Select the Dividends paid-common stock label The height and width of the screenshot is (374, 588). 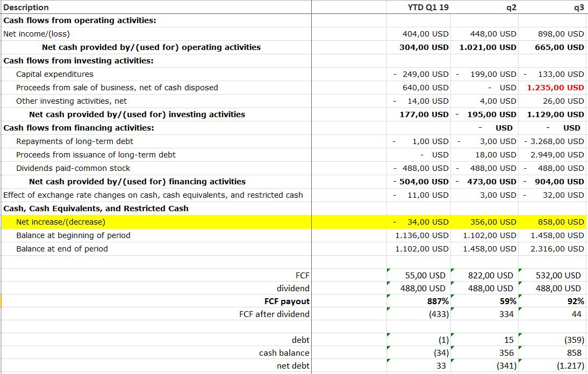pyautogui.click(x=73, y=168)
